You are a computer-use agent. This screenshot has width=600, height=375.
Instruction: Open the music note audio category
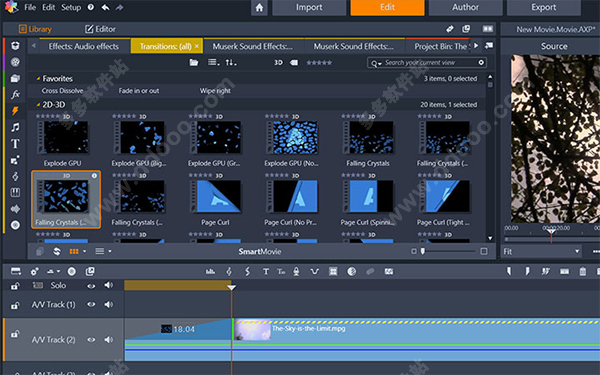15,127
